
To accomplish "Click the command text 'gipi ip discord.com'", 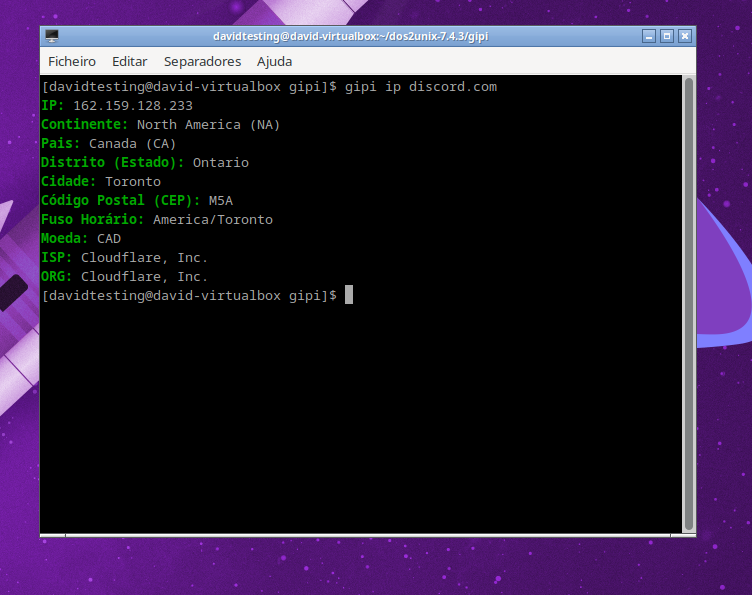I will (x=421, y=87).
